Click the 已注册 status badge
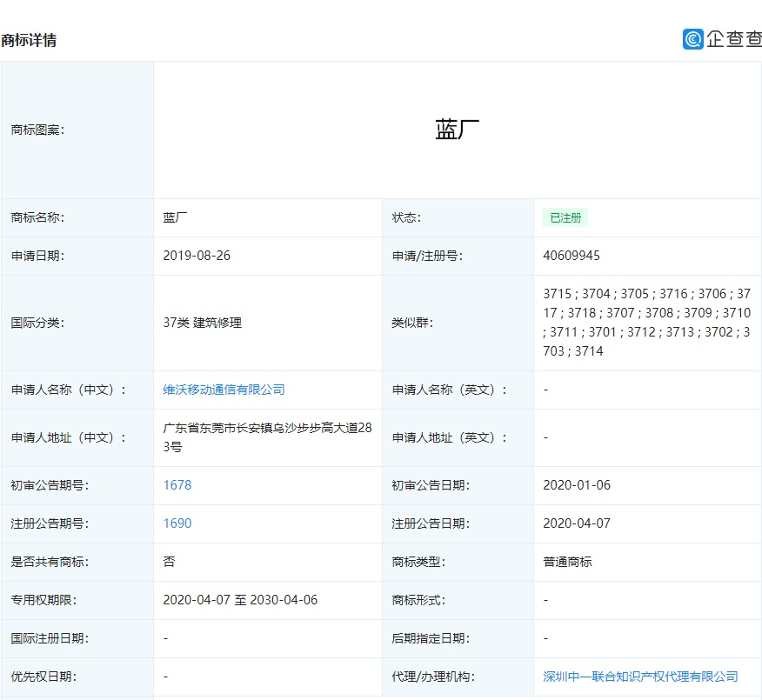Screen dimensions: 762x700 [565, 217]
